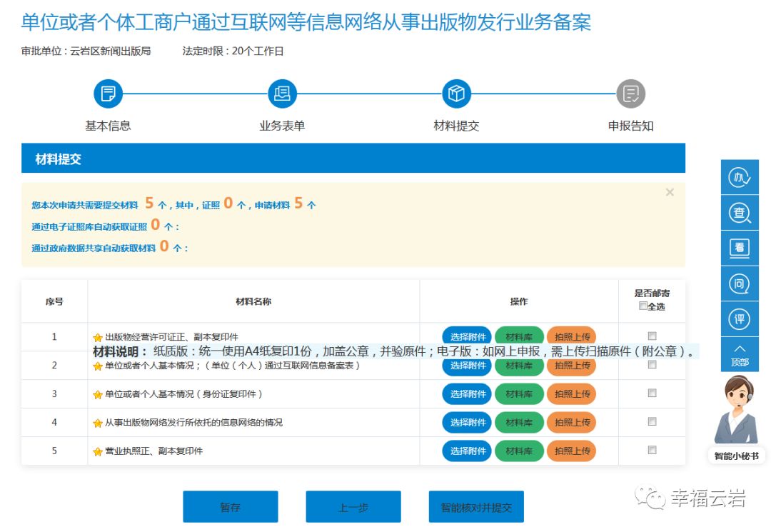Open the 评 rating sidebar icon
The height and width of the screenshot is (532, 771).
[x=740, y=318]
